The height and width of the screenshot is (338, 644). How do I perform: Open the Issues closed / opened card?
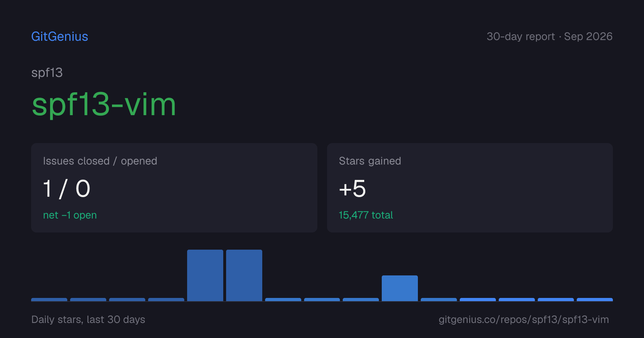174,188
